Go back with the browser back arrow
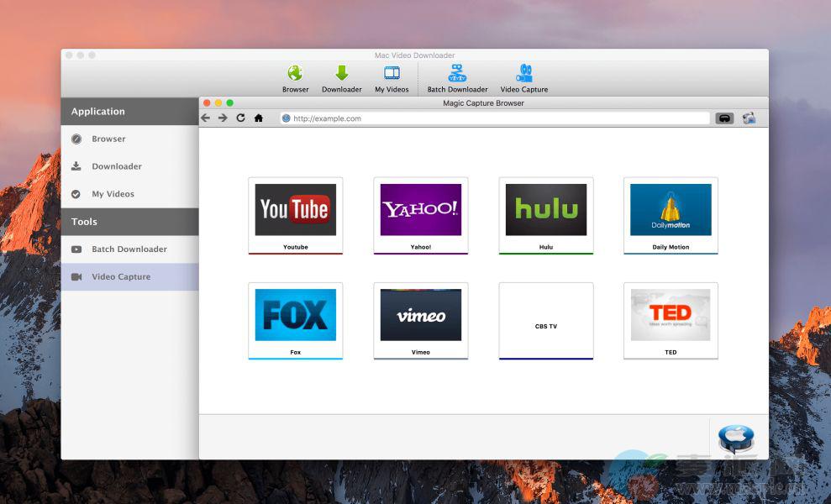This screenshot has height=504, width=831. pos(206,118)
